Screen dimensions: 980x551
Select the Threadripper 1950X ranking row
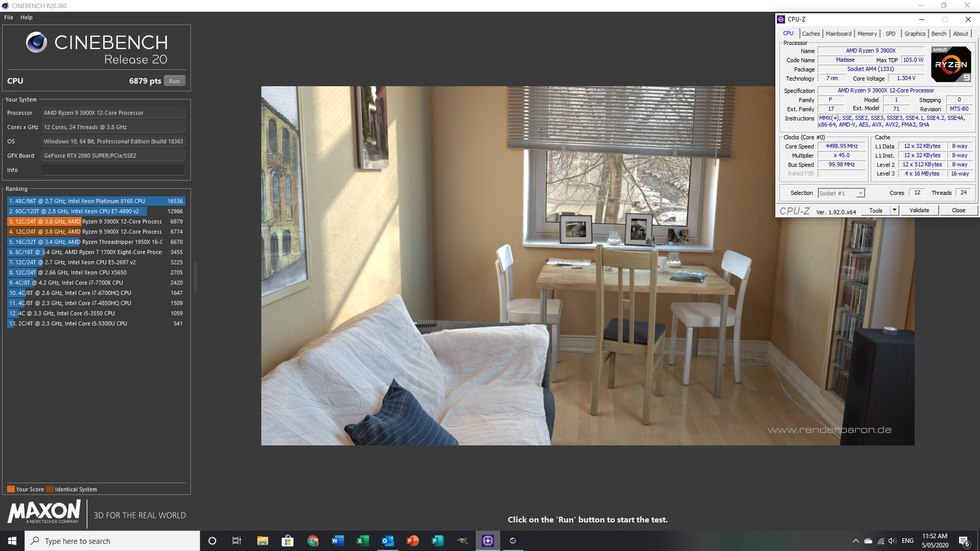point(96,242)
